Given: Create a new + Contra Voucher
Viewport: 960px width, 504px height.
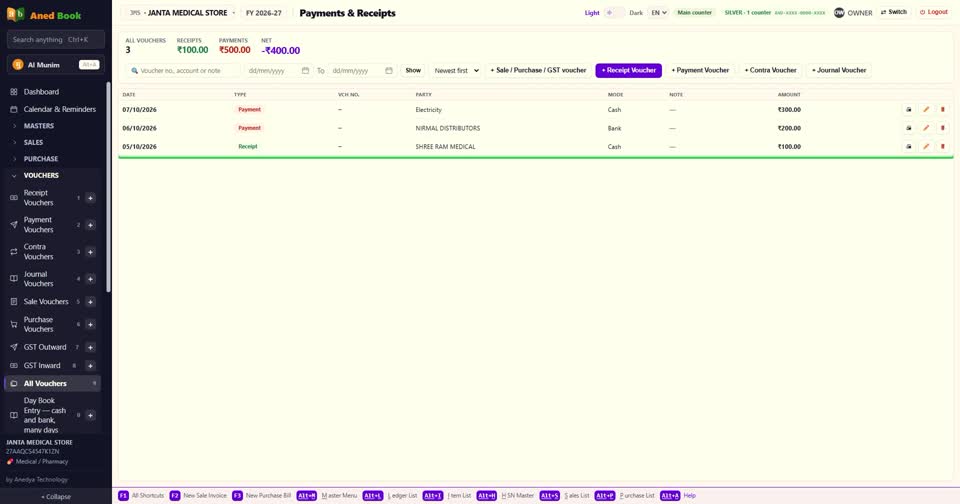Looking at the screenshot, I should tap(770, 70).
